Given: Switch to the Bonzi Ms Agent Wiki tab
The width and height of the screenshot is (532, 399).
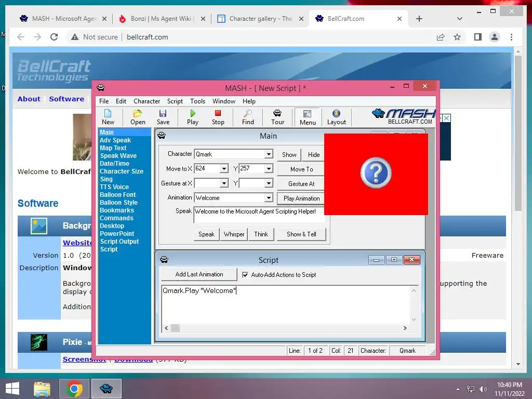Looking at the screenshot, I should coord(161,19).
